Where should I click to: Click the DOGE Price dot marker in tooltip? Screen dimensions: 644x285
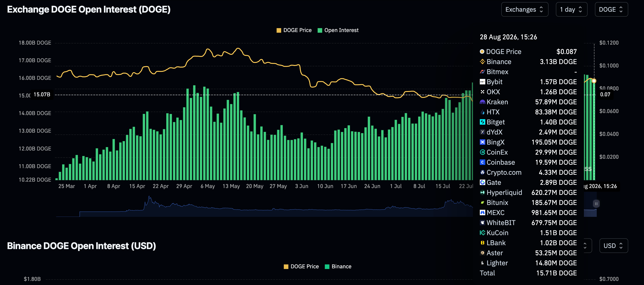click(x=482, y=51)
